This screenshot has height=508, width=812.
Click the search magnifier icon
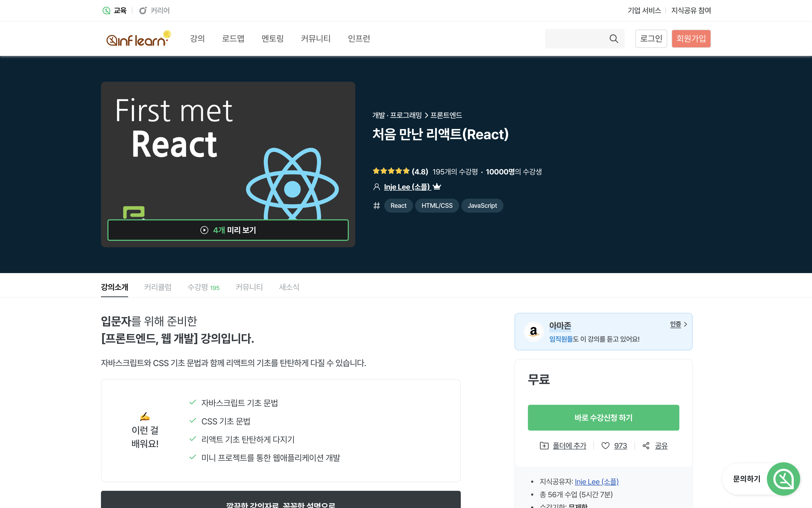tap(614, 39)
